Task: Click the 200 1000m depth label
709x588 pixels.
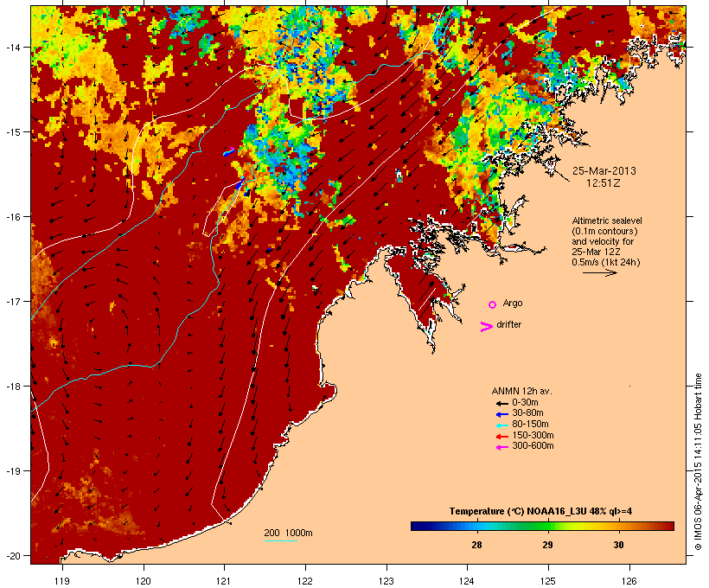Action: [288, 533]
